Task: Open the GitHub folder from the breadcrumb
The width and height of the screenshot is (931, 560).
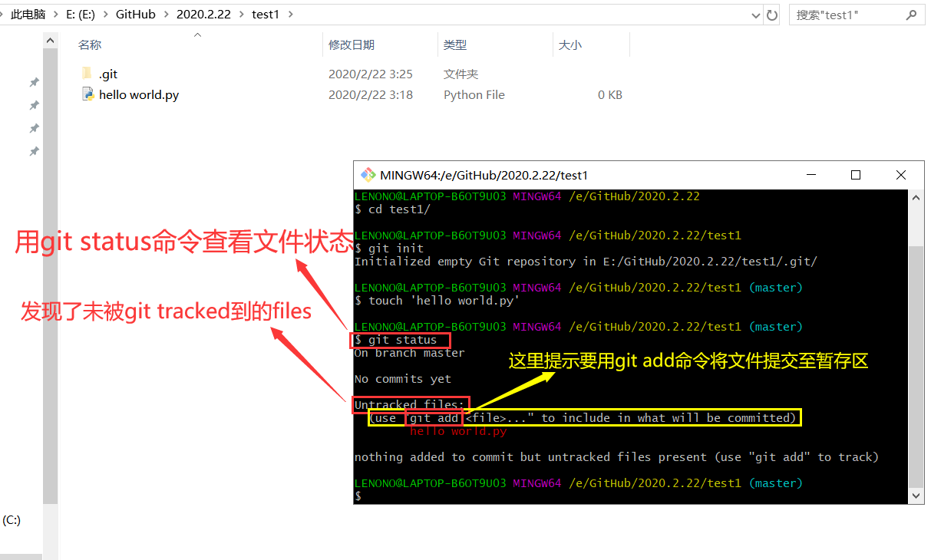Action: 136,14
